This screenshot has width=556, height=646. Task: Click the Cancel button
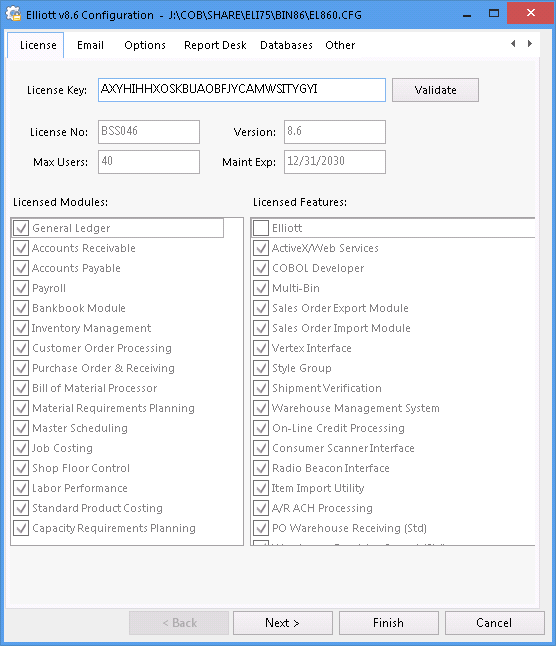tap(495, 623)
